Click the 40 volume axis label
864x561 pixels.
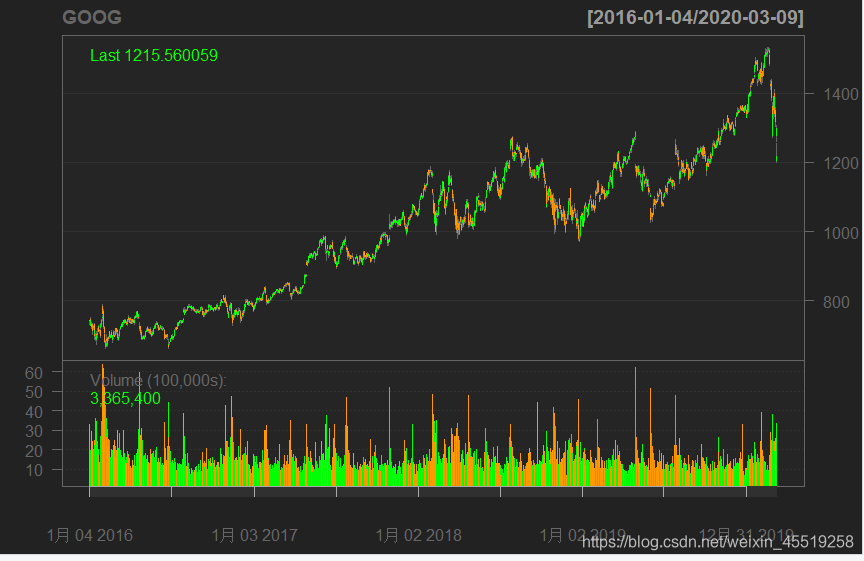34,412
